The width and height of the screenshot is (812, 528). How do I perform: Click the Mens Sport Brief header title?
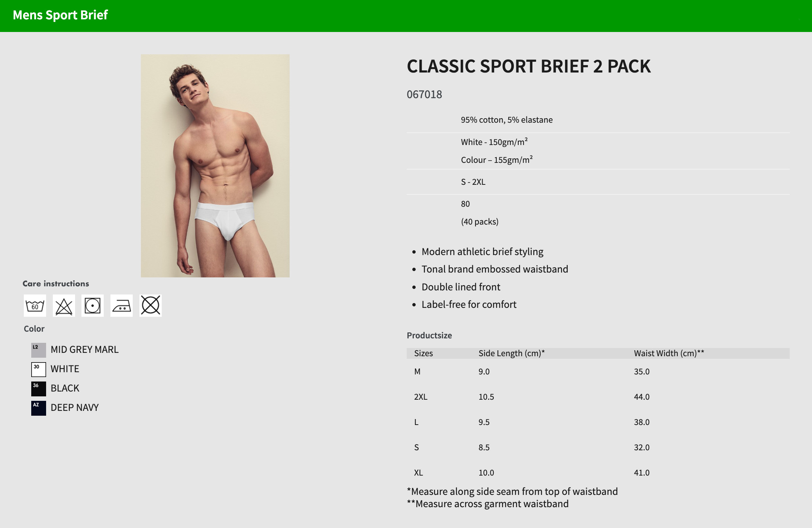tap(60, 15)
